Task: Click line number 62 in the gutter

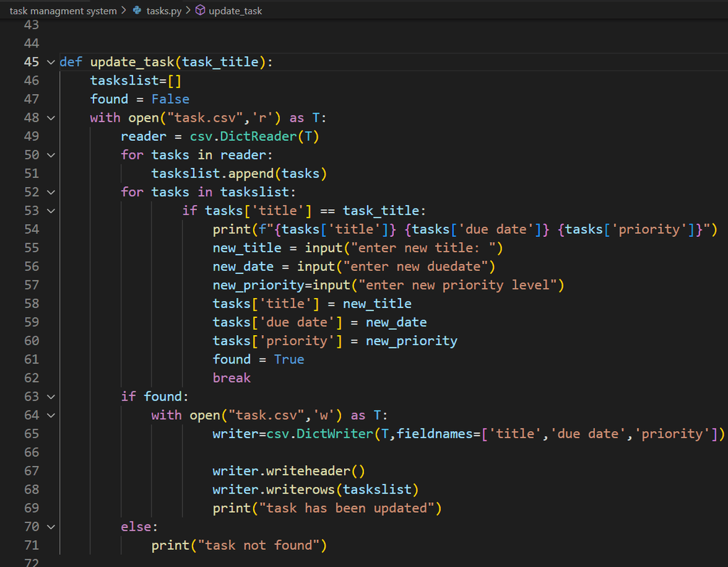Action: (31, 378)
